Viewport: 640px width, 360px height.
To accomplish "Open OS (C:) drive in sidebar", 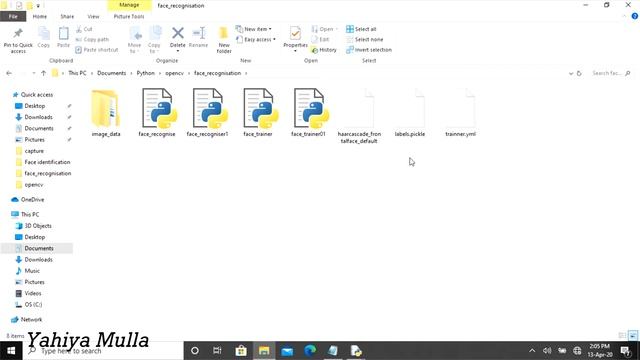I will click(x=33, y=304).
